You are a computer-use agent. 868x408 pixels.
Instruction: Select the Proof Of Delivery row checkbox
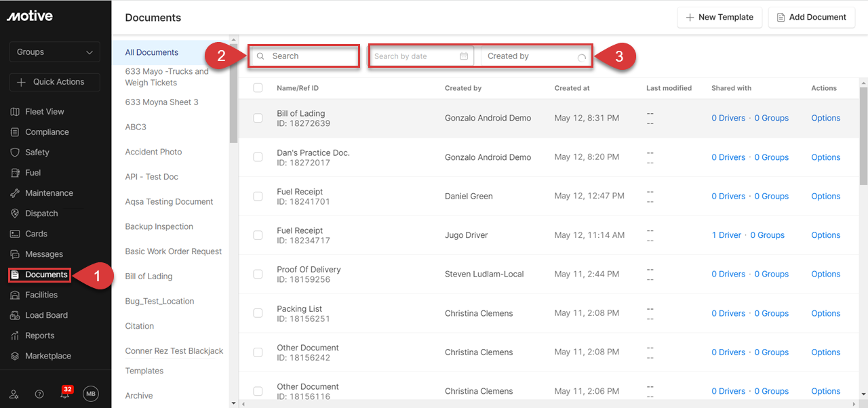pyautogui.click(x=258, y=274)
